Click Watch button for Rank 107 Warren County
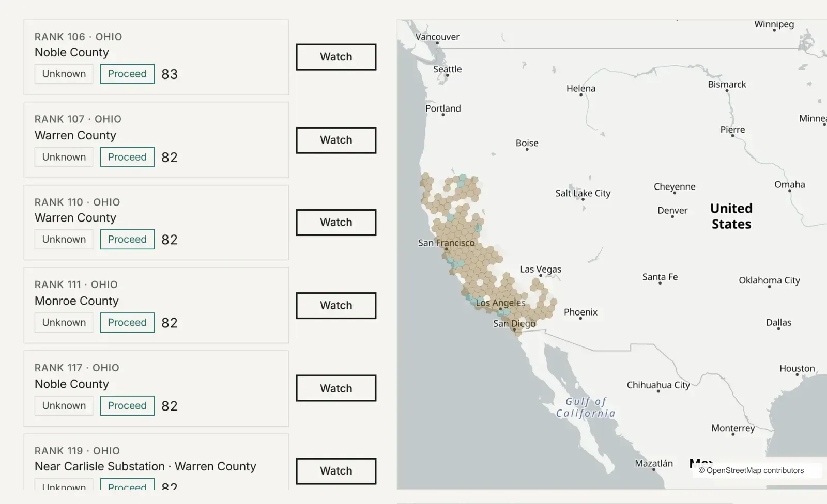Image resolution: width=827 pixels, height=504 pixels. pyautogui.click(x=336, y=140)
